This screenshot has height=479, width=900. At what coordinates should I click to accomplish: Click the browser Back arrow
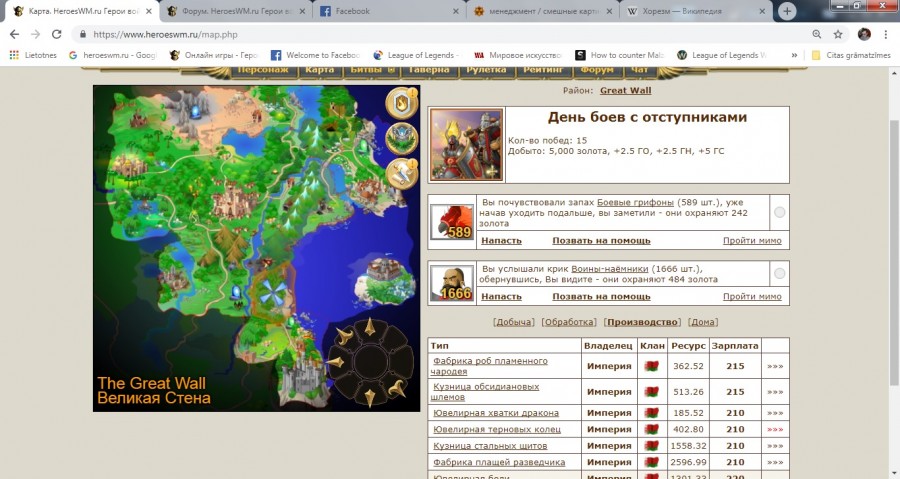click(x=15, y=34)
